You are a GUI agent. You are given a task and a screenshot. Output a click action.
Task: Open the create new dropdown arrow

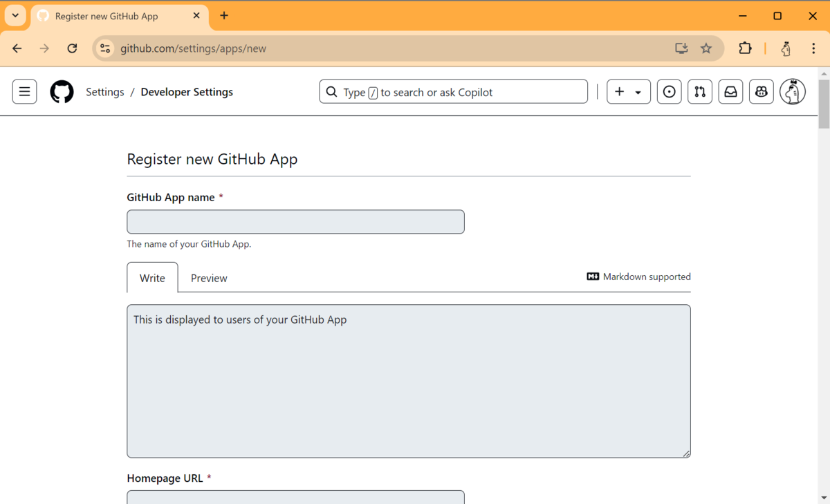(638, 91)
